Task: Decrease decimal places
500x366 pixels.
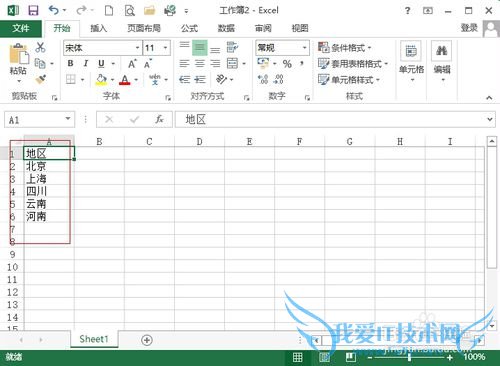Action: coord(278,79)
